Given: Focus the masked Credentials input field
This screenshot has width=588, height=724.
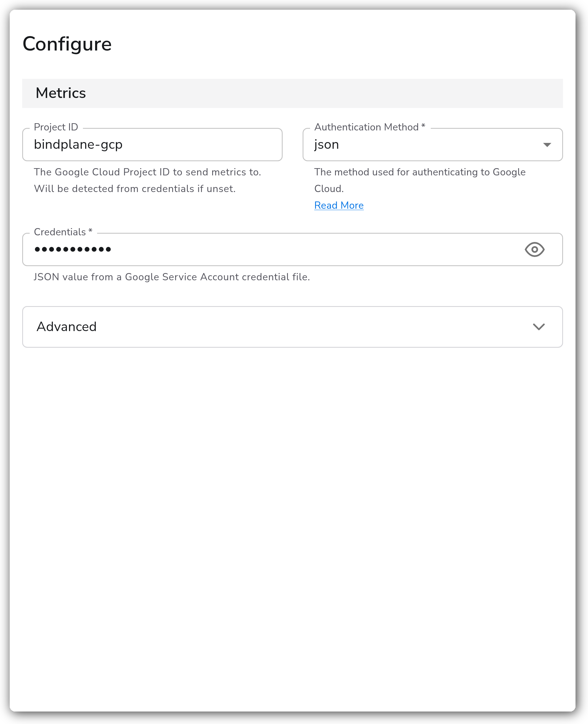Looking at the screenshot, I should pos(292,249).
